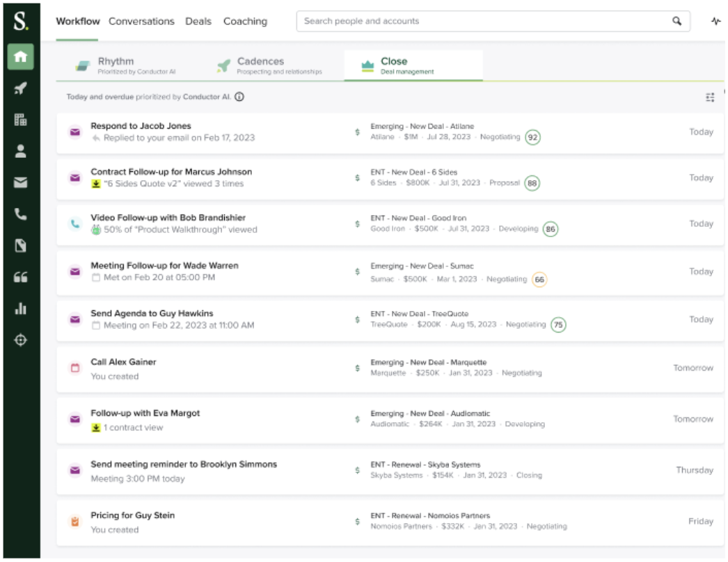Open the rocket Cadences icon in sidebar
728x562 pixels.
pos(20,88)
